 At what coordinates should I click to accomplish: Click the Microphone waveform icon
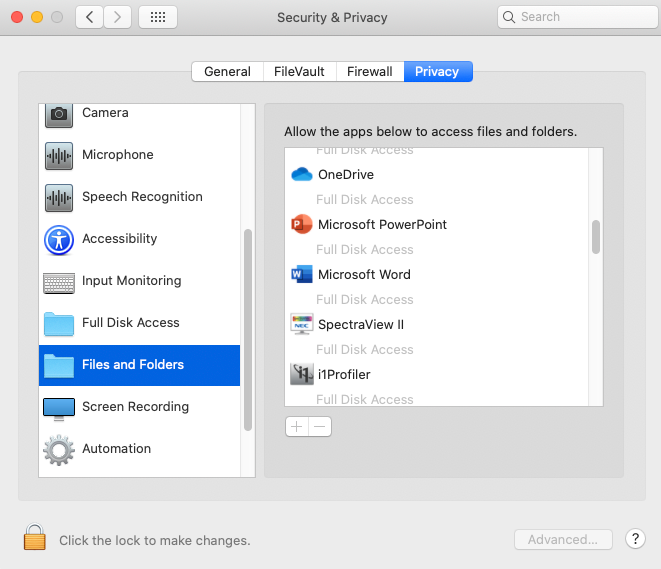[59, 156]
